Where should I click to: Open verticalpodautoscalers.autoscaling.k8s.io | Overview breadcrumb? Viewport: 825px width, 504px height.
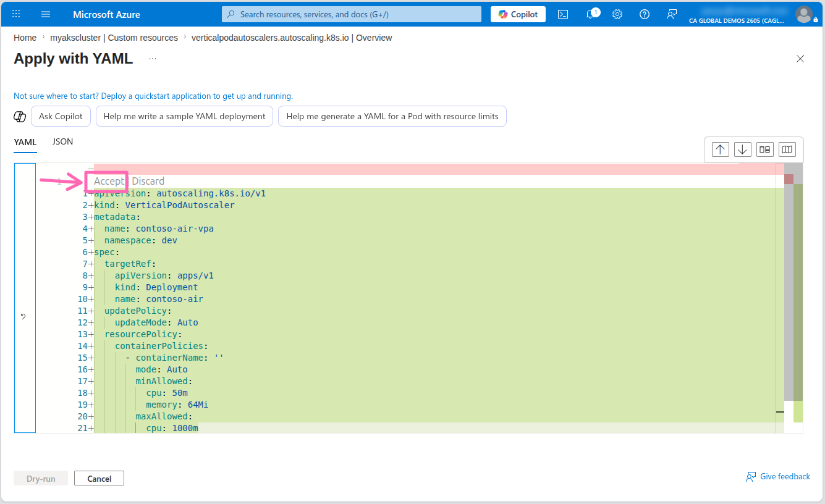292,38
